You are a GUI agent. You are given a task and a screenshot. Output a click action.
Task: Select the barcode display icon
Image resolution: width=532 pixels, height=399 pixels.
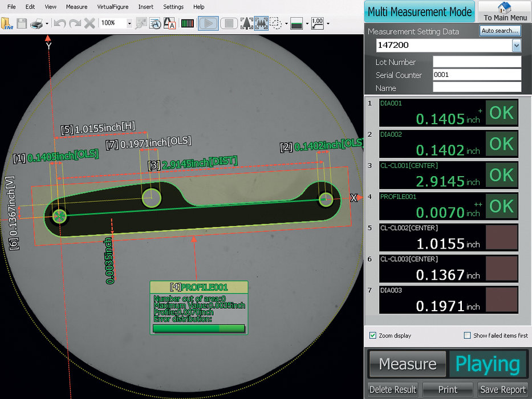coord(187,23)
